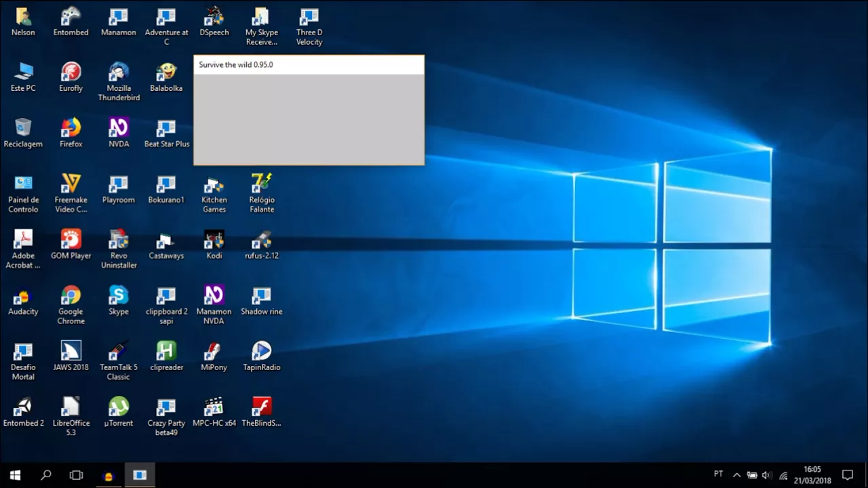Select TapinRadio desktop icon
Viewport: 868px width, 488px height.
[x=262, y=355]
